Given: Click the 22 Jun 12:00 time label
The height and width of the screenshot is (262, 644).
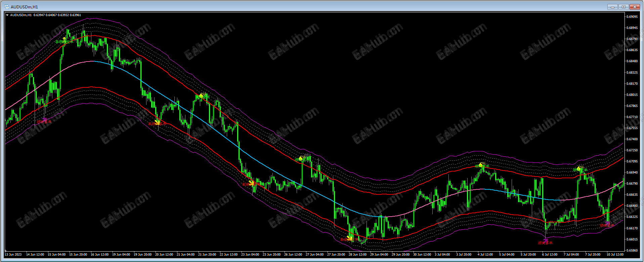Looking at the screenshot, I should (228, 255).
